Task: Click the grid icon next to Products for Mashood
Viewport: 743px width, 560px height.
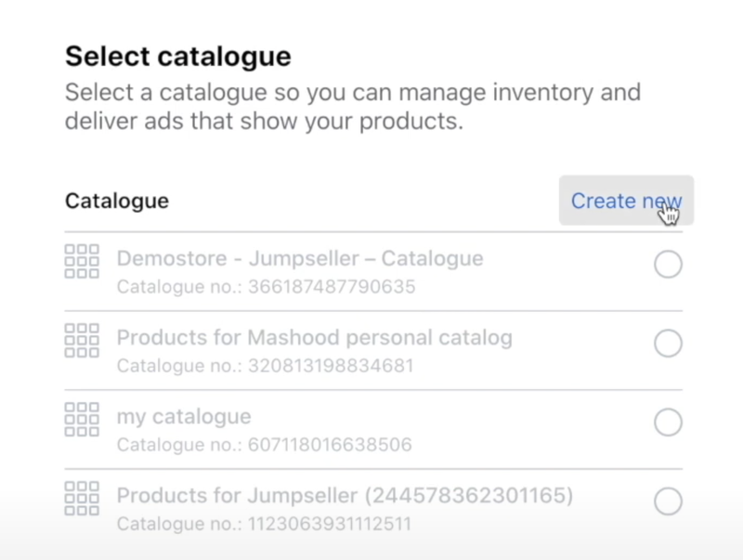Action: click(82, 340)
